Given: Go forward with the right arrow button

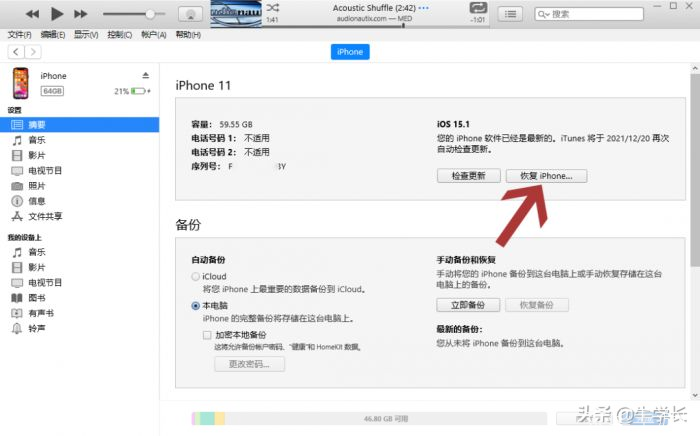Looking at the screenshot, I should [x=33, y=52].
